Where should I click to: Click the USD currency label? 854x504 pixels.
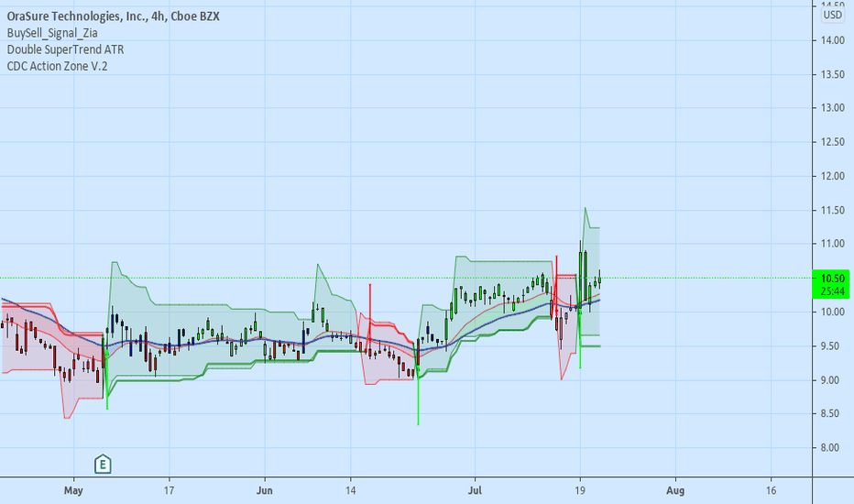pyautogui.click(x=832, y=16)
